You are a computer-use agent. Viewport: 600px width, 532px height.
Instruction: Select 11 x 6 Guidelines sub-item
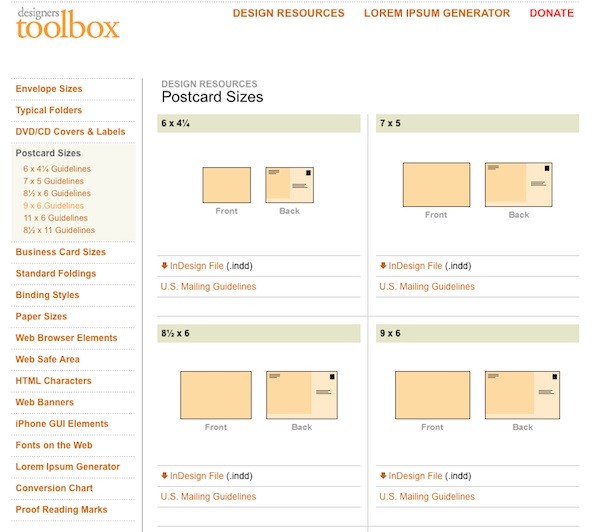(x=55, y=217)
